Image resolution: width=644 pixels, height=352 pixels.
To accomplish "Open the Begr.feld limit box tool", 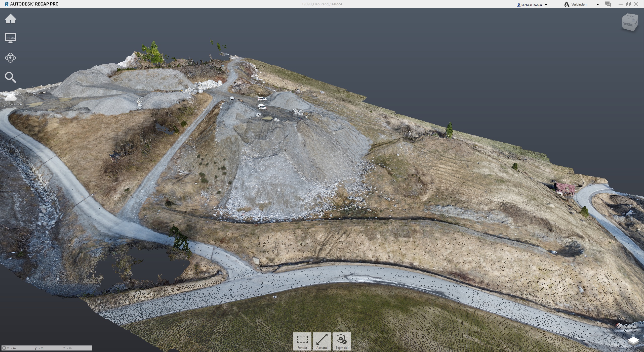I will tap(341, 341).
